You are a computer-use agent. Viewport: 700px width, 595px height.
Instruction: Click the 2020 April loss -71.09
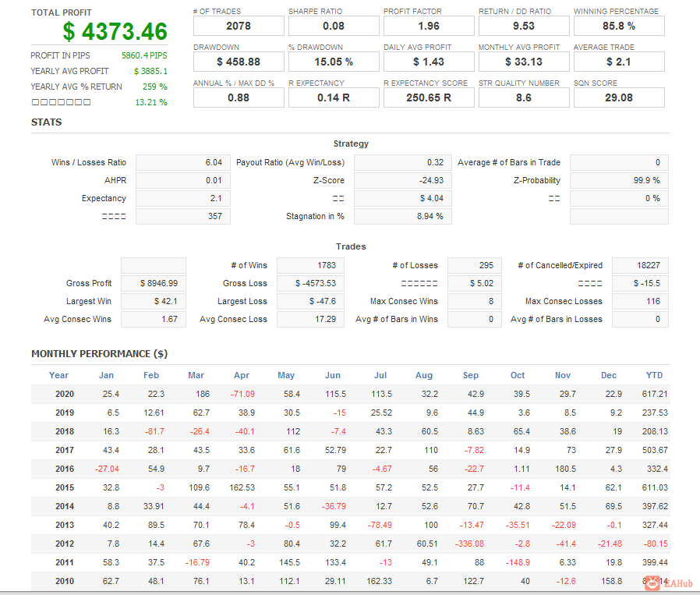click(x=242, y=394)
